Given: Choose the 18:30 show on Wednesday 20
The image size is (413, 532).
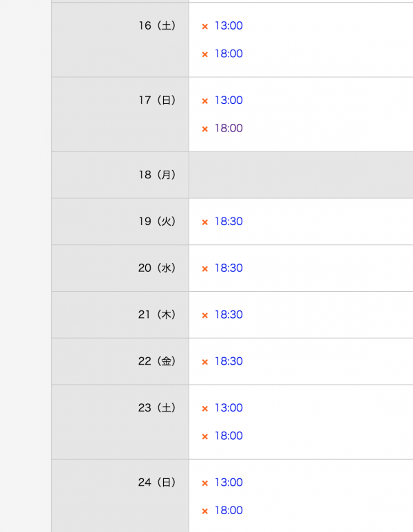Looking at the screenshot, I should 229,268.
